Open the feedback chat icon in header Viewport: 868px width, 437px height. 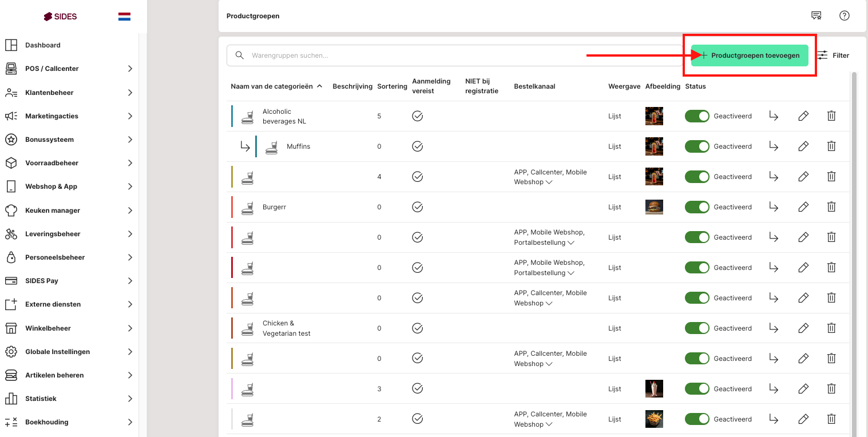tap(817, 16)
